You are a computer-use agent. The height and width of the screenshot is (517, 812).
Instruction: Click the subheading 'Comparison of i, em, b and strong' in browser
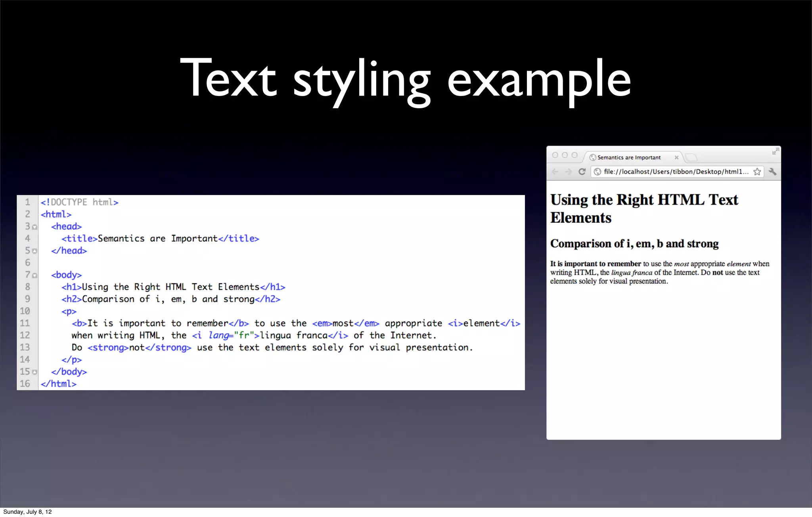tap(634, 243)
